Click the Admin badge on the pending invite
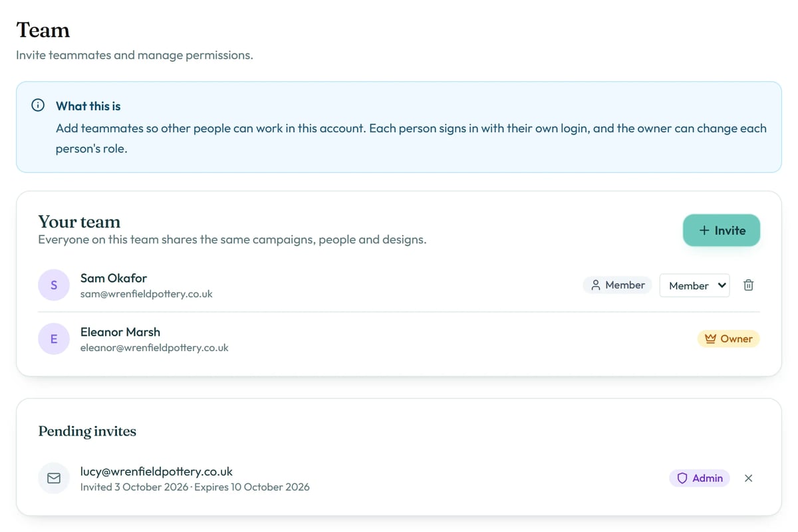Screen dimensions: 798x532 [700, 478]
